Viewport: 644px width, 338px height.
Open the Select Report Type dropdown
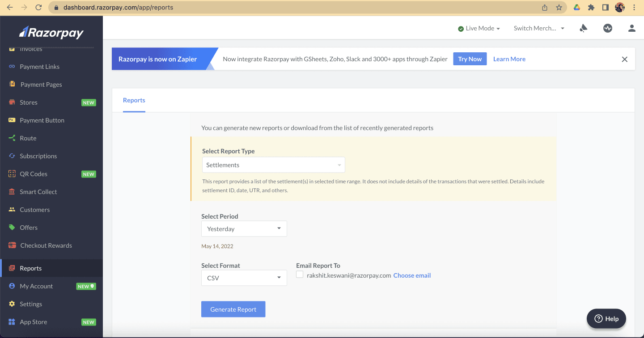pyautogui.click(x=274, y=165)
